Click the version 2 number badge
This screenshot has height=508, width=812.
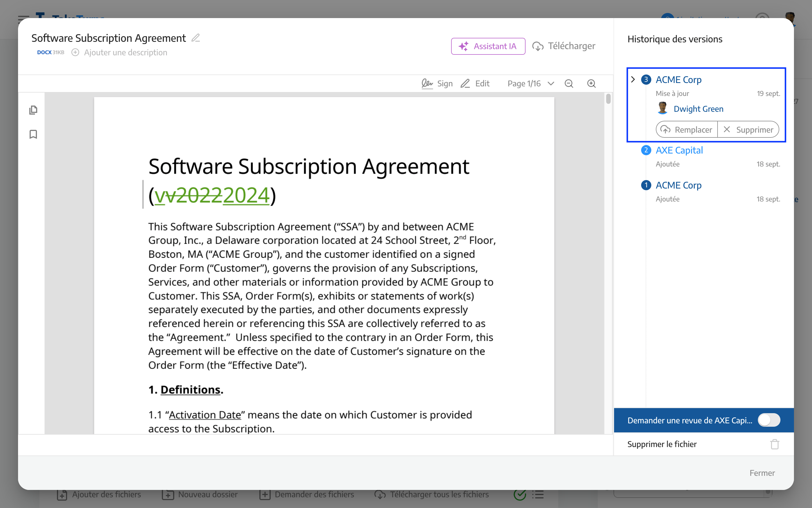pyautogui.click(x=646, y=150)
